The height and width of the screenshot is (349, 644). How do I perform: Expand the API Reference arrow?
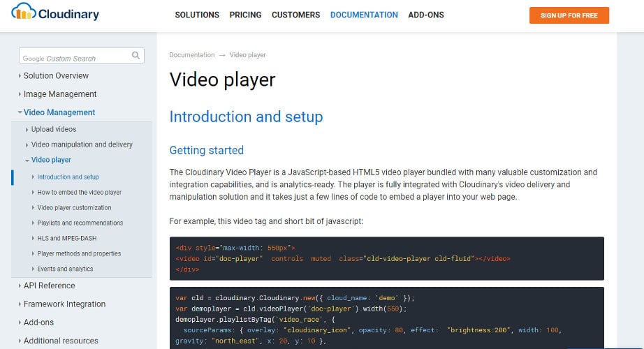(20, 285)
